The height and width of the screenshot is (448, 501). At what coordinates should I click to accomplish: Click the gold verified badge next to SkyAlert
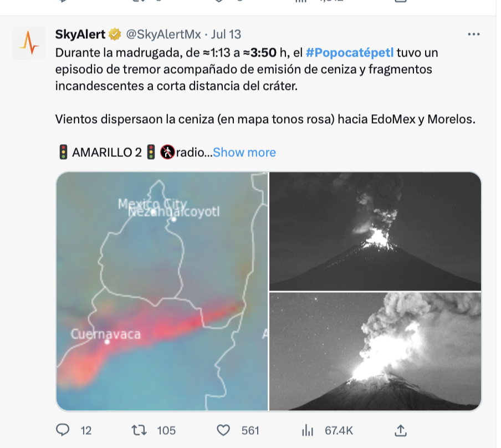(x=115, y=34)
